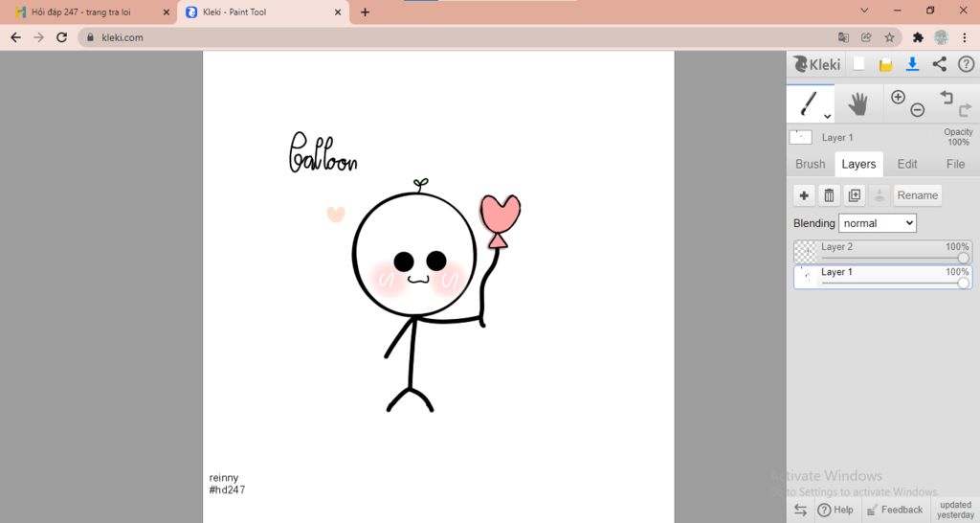Go back in the browser
This screenshot has width=980, height=523.
[15, 37]
